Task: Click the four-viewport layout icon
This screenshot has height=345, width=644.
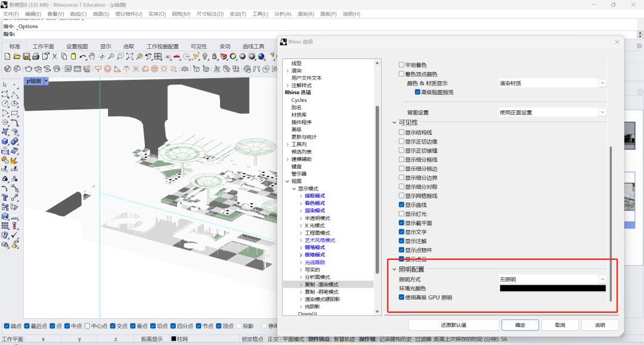Action: click(x=158, y=57)
